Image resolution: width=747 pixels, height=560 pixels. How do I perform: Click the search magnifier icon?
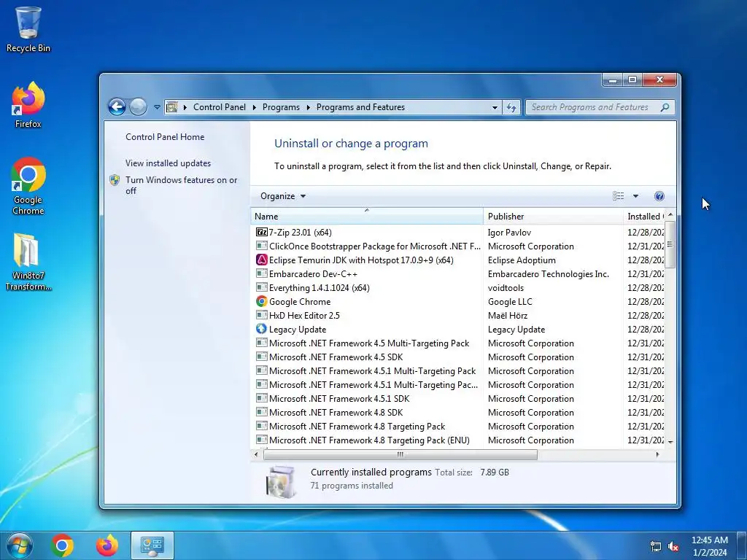[x=665, y=107]
